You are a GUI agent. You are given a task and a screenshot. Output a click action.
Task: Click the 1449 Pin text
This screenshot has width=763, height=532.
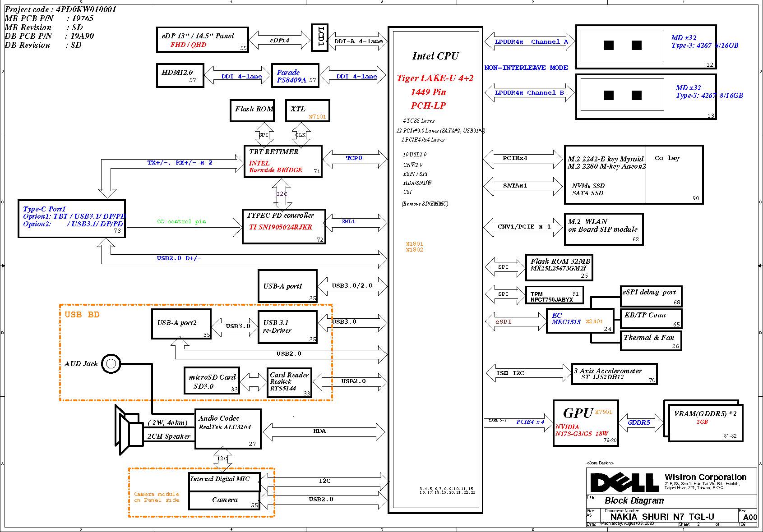[x=428, y=92]
